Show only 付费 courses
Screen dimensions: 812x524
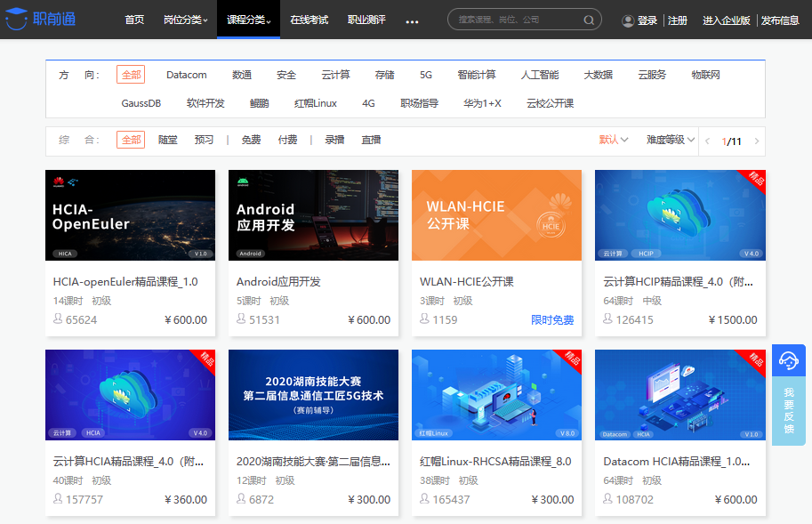point(287,140)
